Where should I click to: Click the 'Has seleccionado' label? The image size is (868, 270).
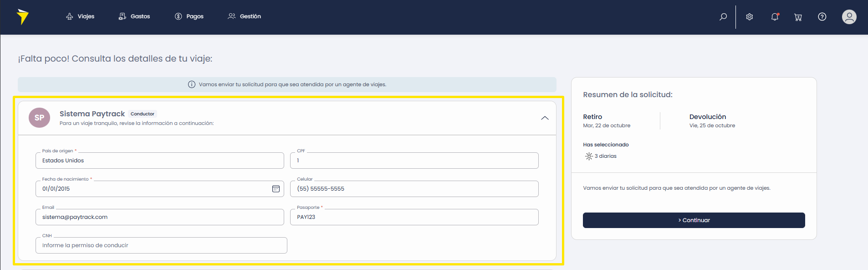pyautogui.click(x=606, y=145)
